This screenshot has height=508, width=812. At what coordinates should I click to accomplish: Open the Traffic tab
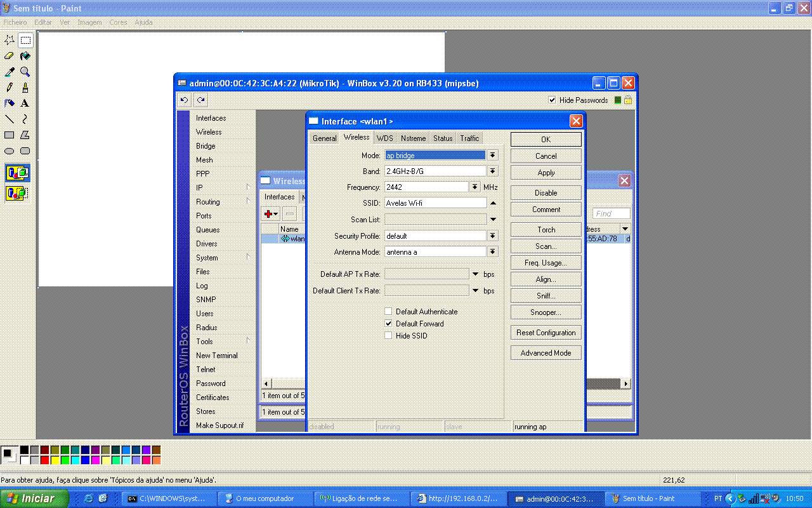(470, 138)
